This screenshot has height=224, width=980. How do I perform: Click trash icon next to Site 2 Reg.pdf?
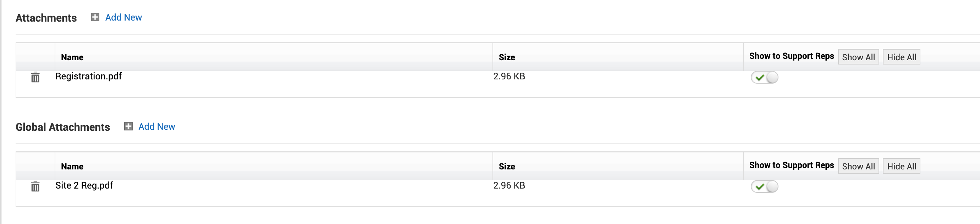35,186
